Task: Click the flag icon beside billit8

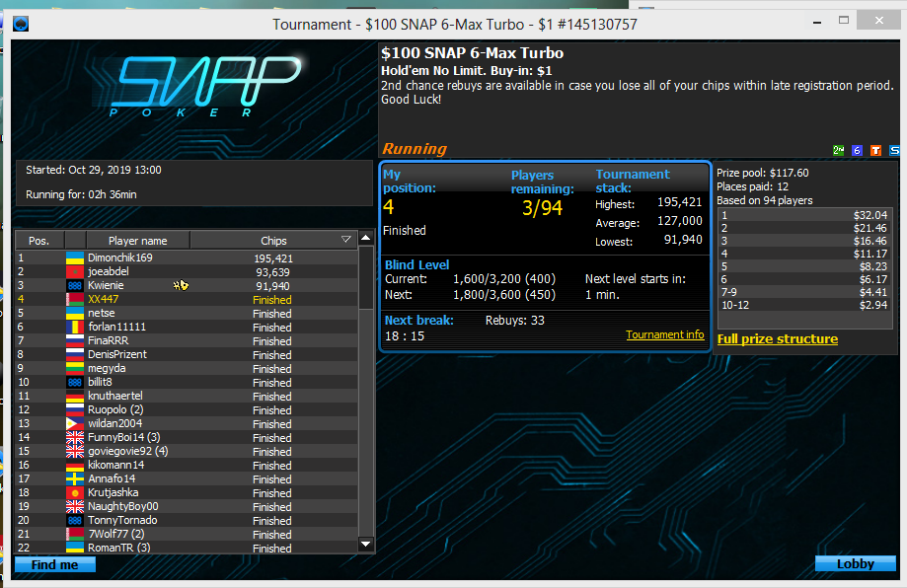Action: coord(75,382)
